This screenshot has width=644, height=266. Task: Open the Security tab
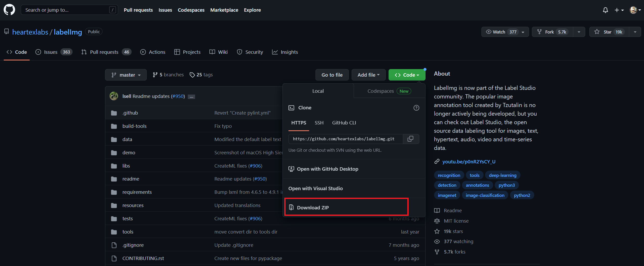[x=250, y=52]
